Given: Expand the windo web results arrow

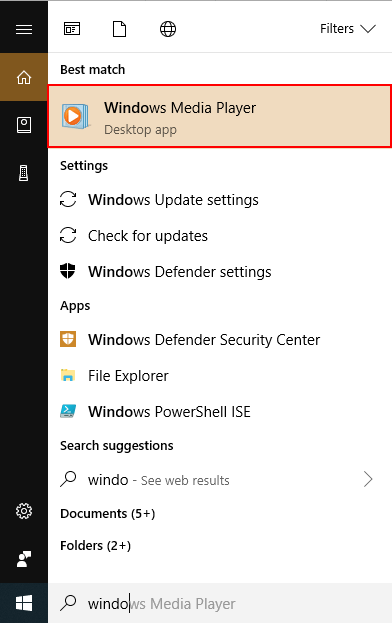Looking at the screenshot, I should [368, 480].
